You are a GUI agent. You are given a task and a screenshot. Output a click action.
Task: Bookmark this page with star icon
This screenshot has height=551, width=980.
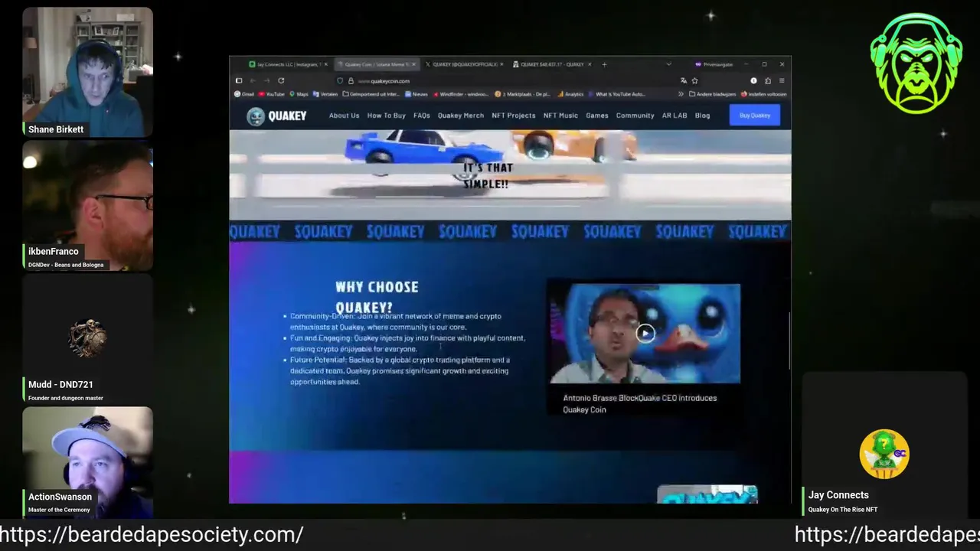click(694, 80)
